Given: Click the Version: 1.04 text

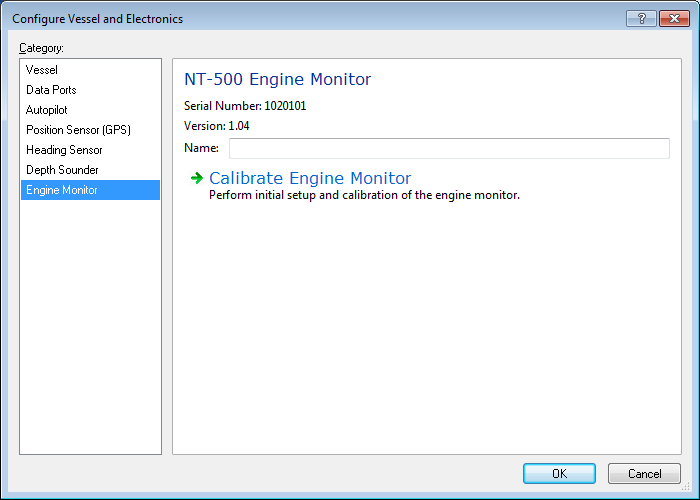Looking at the screenshot, I should (x=217, y=126).
